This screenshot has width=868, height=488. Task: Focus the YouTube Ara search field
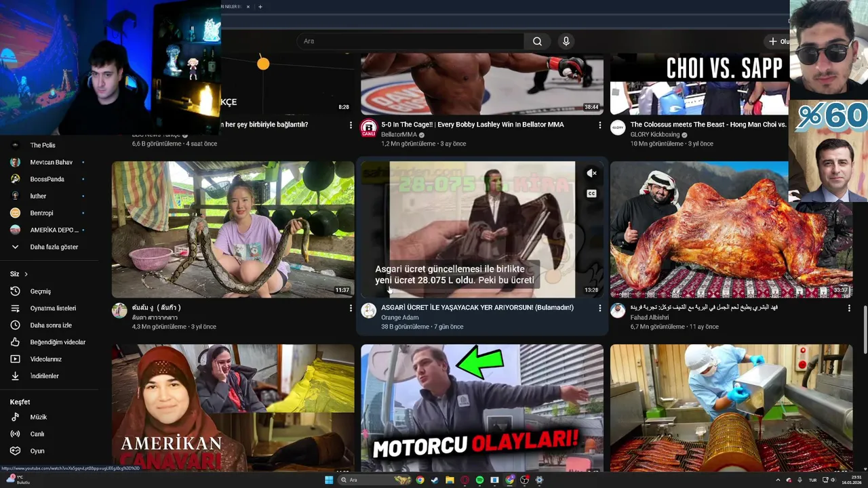tap(410, 41)
